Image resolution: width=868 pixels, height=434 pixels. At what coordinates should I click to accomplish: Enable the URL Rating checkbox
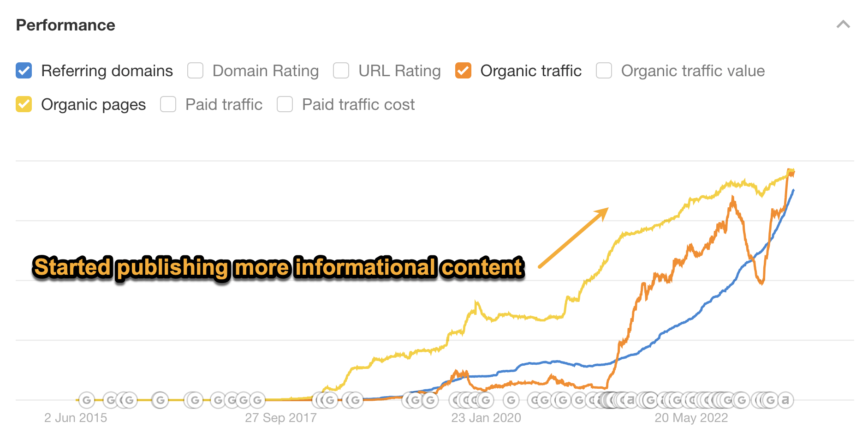(x=341, y=71)
